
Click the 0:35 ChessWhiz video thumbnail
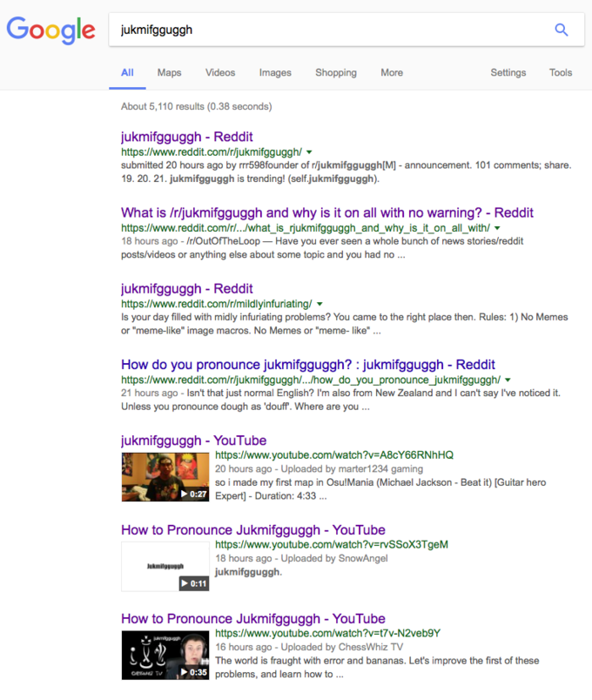click(165, 655)
